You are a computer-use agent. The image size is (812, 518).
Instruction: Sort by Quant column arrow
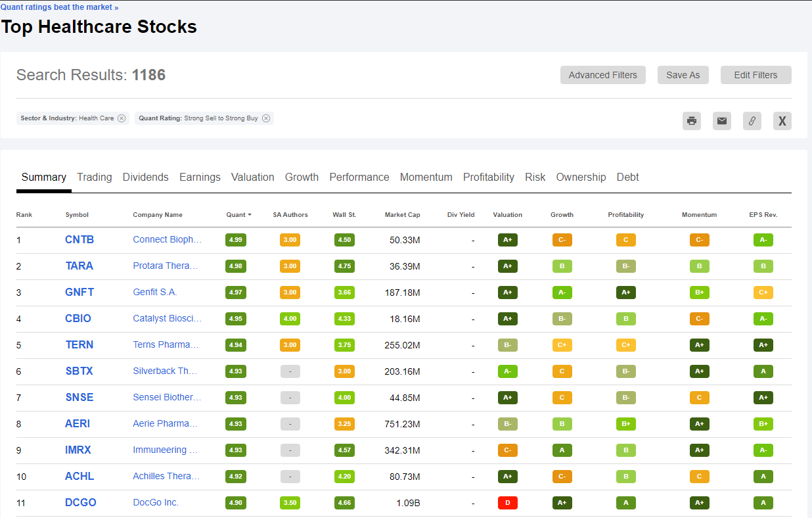(250, 215)
